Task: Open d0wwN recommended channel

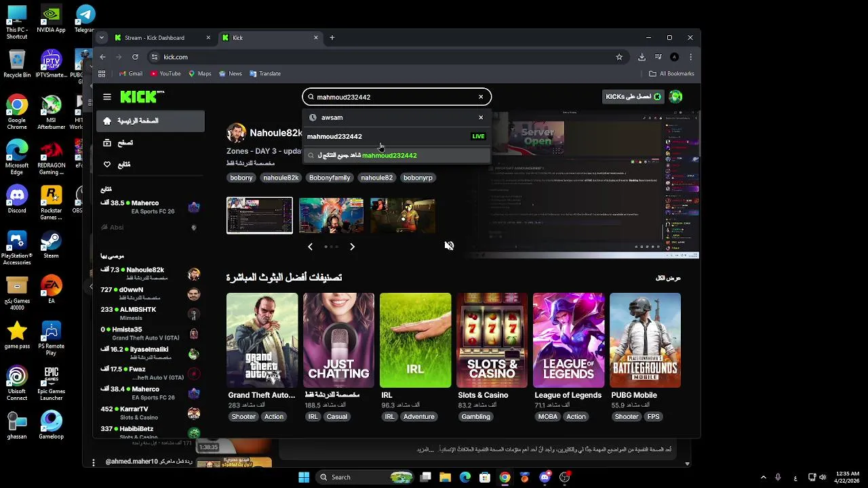Action: coord(151,293)
